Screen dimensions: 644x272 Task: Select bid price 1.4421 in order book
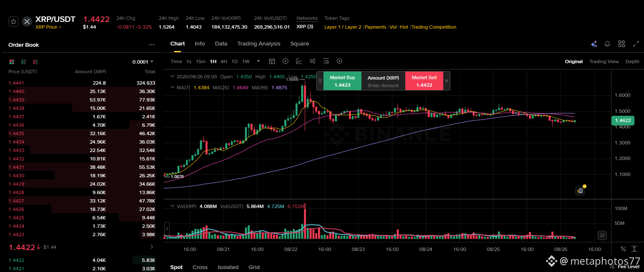tap(16, 269)
